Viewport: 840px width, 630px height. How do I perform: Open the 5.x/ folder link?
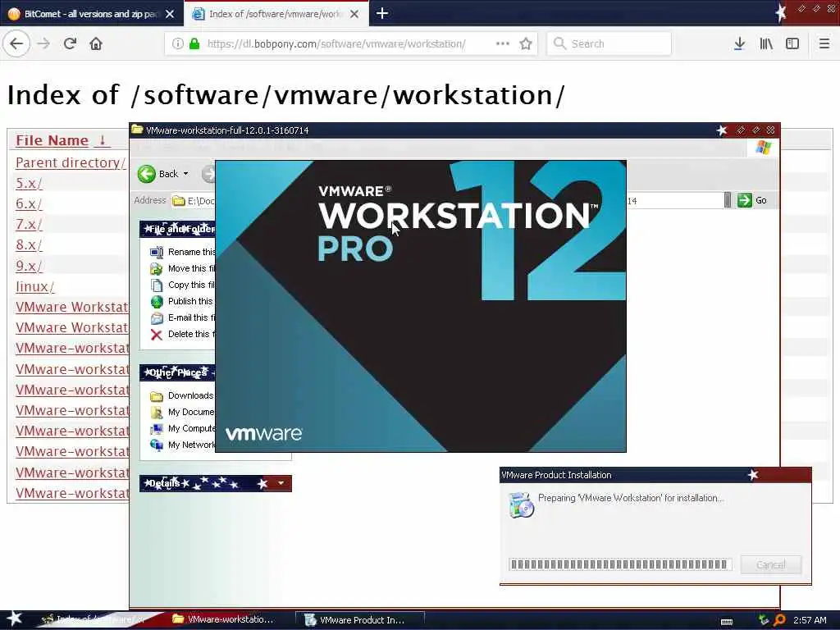pyautogui.click(x=29, y=183)
